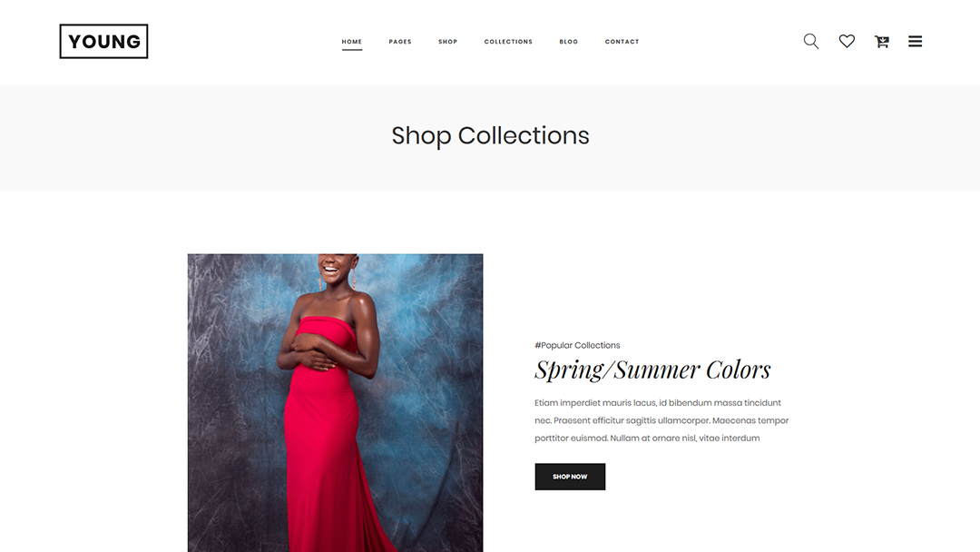Open the hamburger menu icon

point(915,41)
